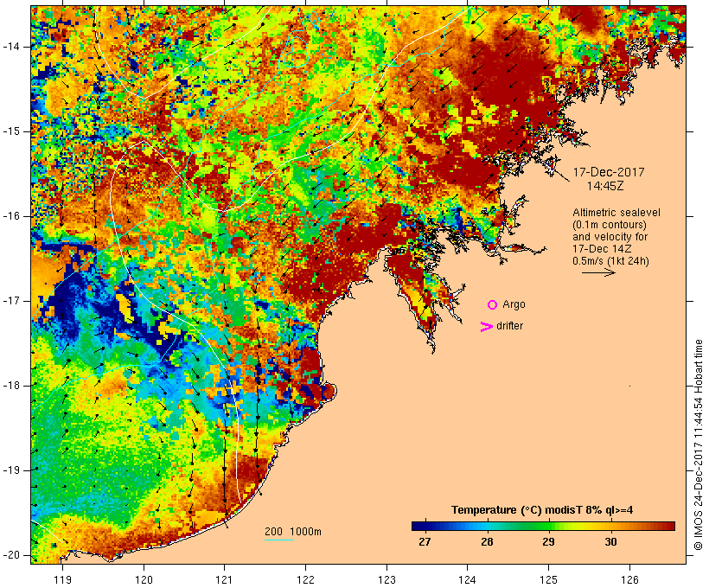This screenshot has height=588, width=709.
Task: Click latitude axis label -18
Action: [11, 386]
